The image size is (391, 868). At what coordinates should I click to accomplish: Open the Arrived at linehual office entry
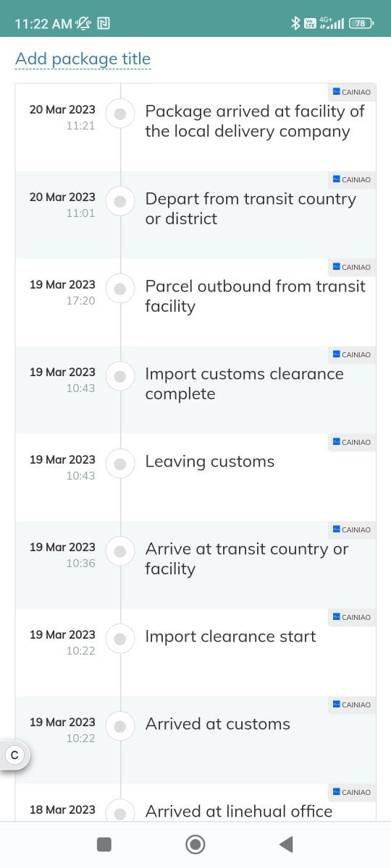pyautogui.click(x=239, y=812)
